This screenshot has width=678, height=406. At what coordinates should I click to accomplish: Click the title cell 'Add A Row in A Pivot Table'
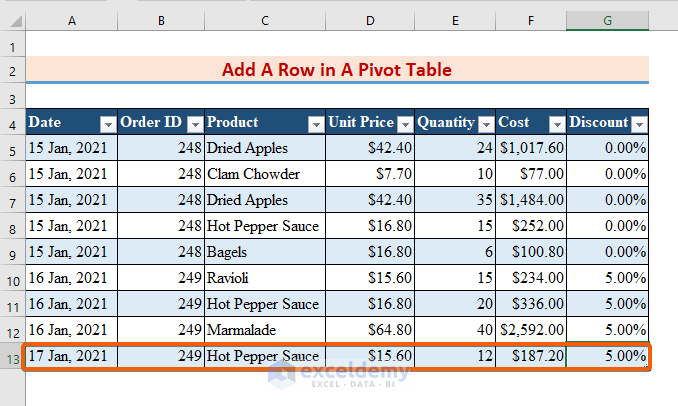pyautogui.click(x=337, y=70)
